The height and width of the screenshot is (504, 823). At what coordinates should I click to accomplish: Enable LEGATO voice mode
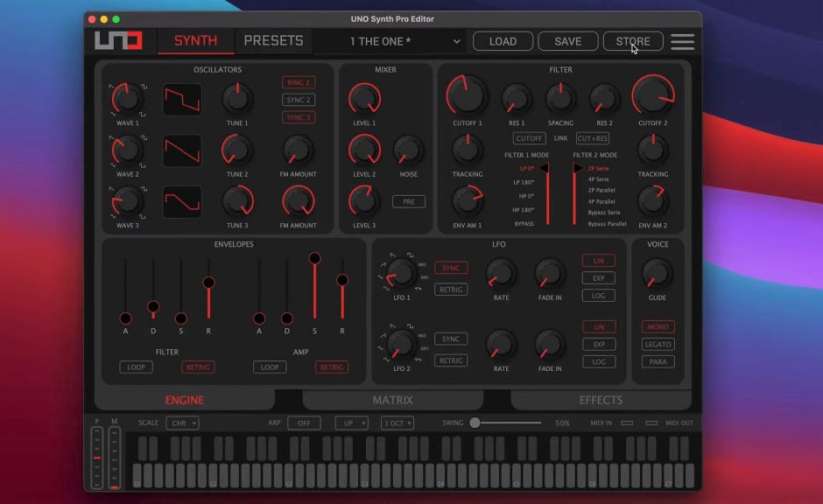tap(658, 344)
